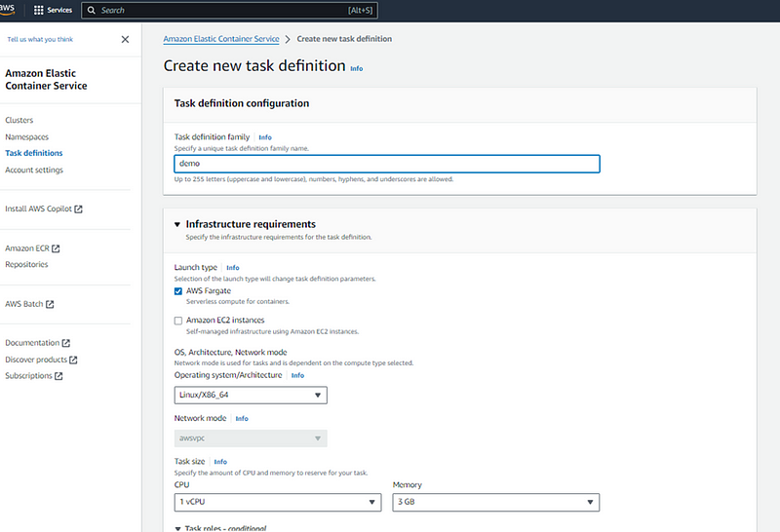The height and width of the screenshot is (532, 780).
Task: Click the Discover products external link icon
Action: click(x=73, y=360)
